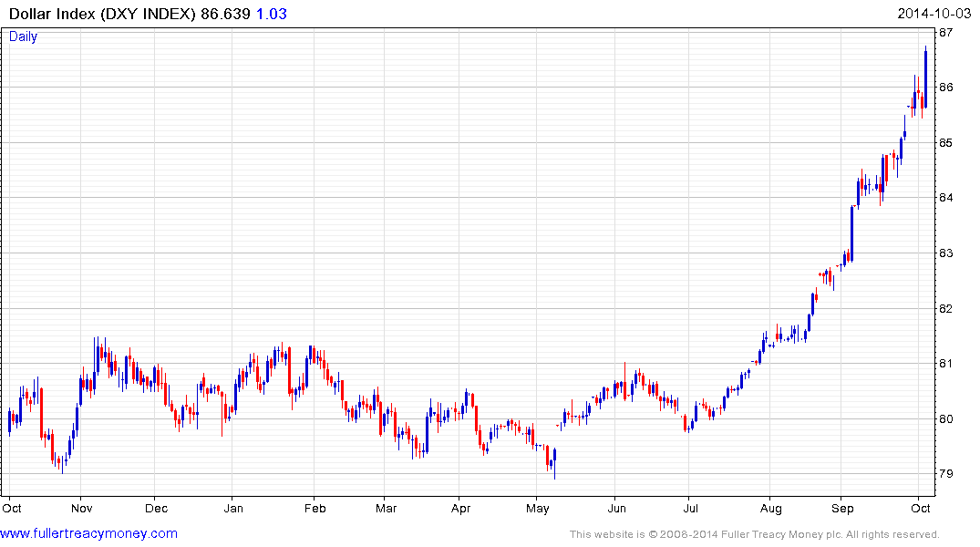Click the 87 price axis label
The image size is (980, 547).
[x=945, y=32]
